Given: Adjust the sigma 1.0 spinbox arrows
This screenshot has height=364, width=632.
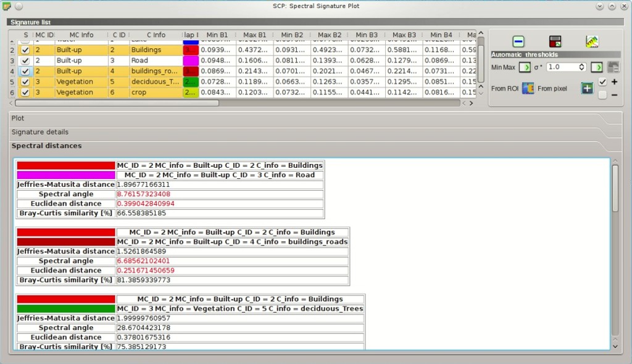Looking at the screenshot, I should [x=581, y=67].
